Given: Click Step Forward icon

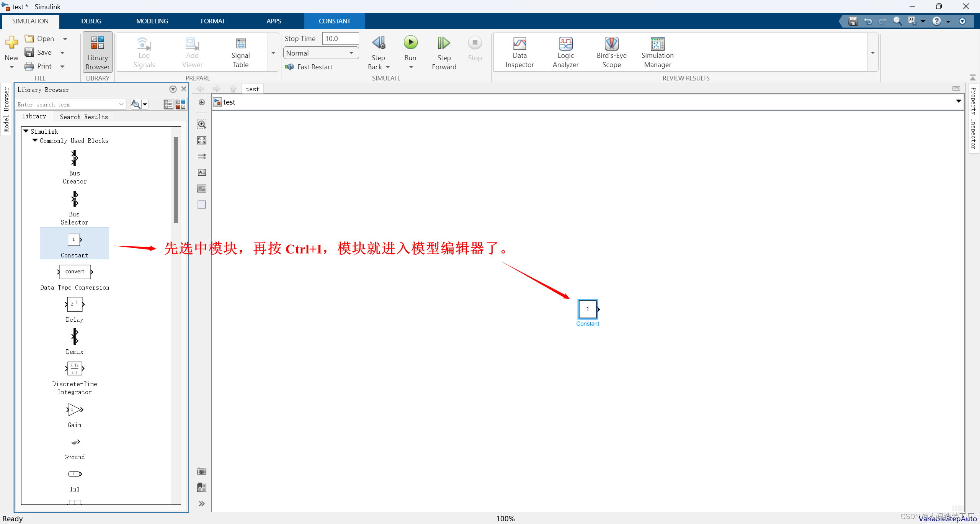Looking at the screenshot, I should pyautogui.click(x=444, y=43).
